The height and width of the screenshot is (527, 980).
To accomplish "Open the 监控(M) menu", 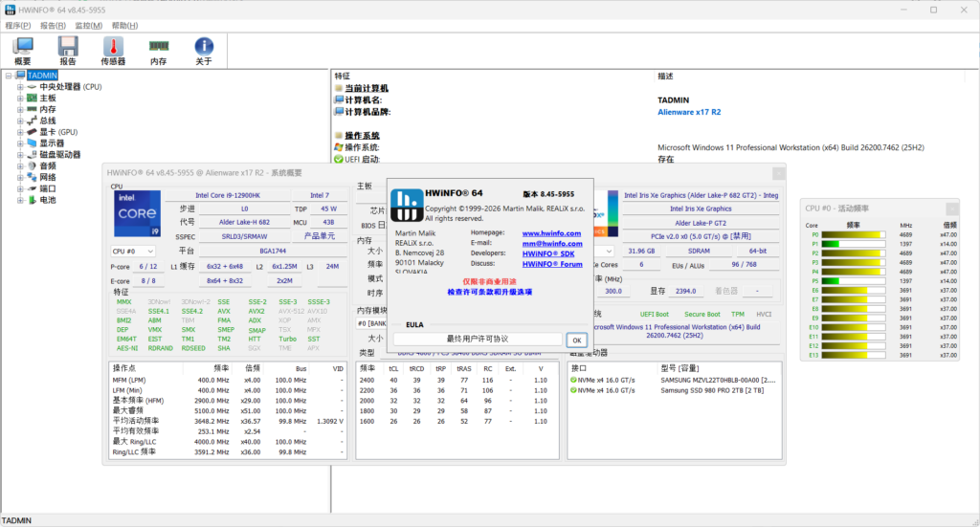I will click(89, 26).
